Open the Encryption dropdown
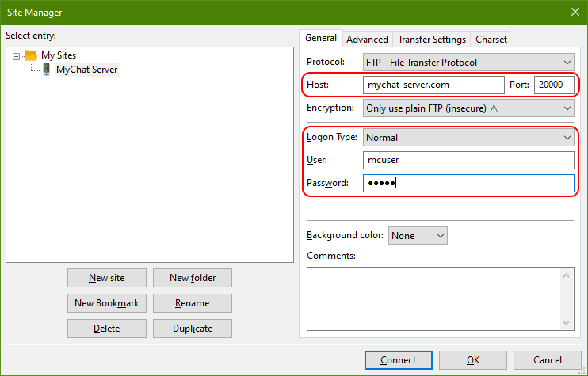Viewport: 588px width, 376px height. (x=468, y=108)
